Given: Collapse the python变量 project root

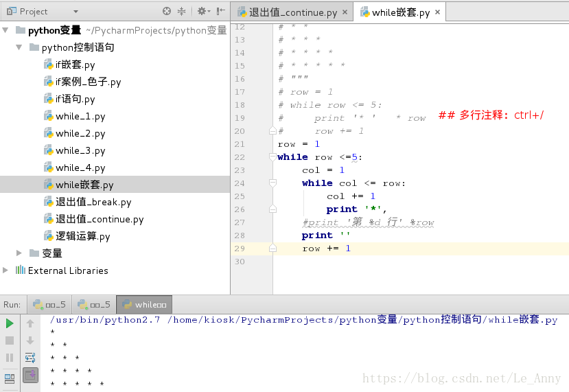Looking at the screenshot, I should click(x=5, y=30).
